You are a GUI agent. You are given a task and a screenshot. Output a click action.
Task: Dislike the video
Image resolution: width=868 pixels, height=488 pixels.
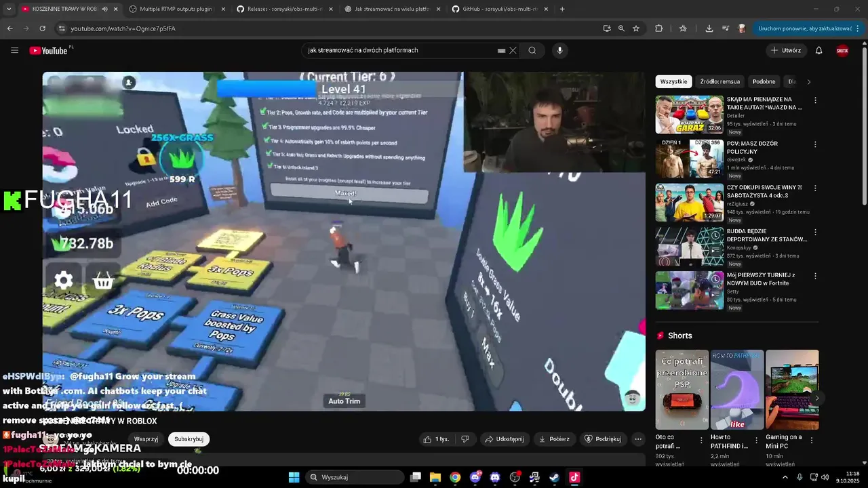pyautogui.click(x=465, y=439)
